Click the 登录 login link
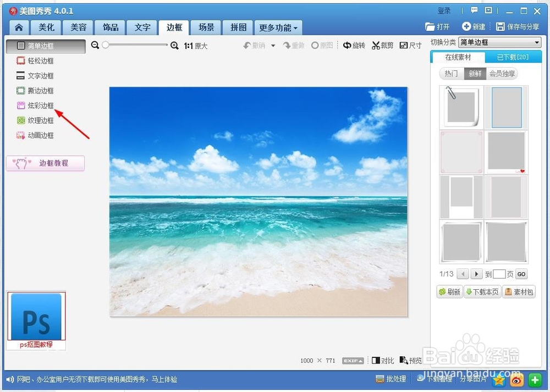Screen dimensions: 550x392 click(x=444, y=11)
